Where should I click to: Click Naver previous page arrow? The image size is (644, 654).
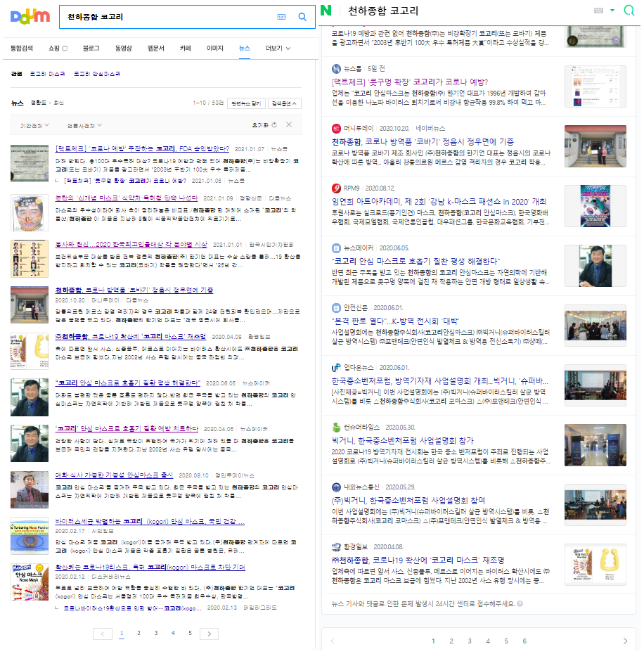coord(333,641)
